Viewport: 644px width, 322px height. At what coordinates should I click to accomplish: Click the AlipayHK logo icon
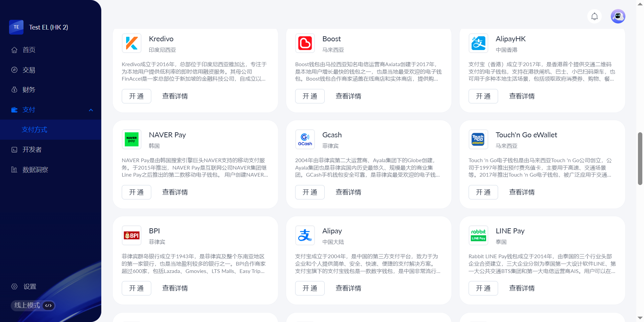(x=478, y=43)
